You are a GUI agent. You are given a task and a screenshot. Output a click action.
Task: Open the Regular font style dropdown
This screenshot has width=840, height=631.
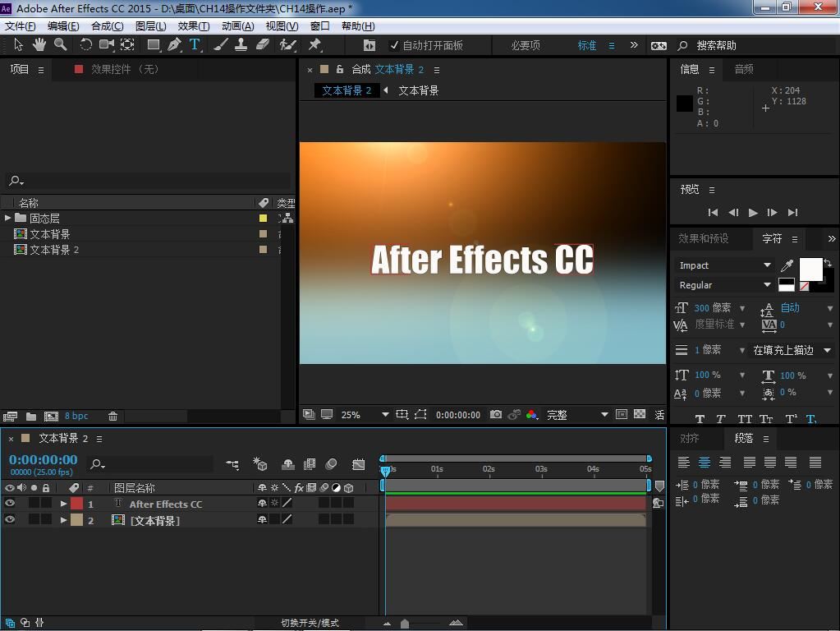(x=724, y=285)
